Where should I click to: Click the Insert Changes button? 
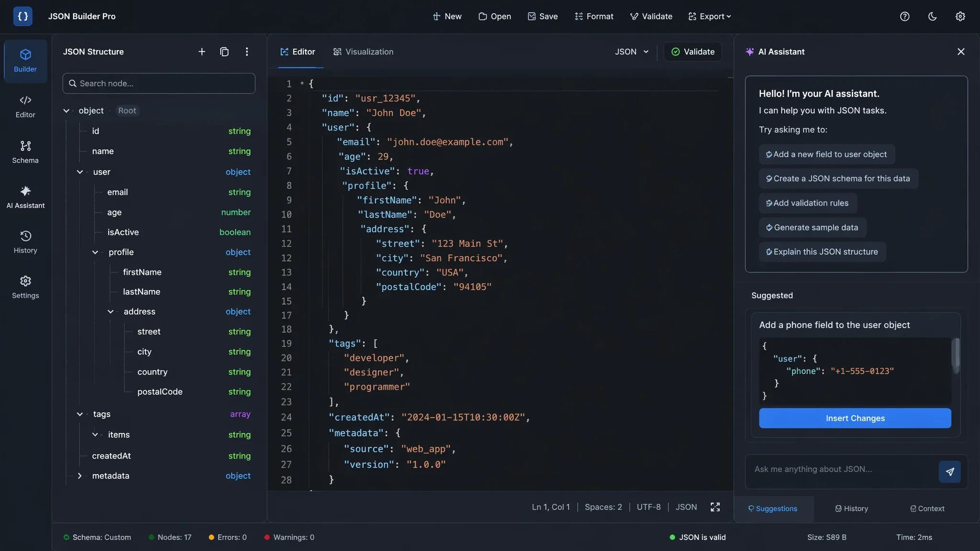855,419
